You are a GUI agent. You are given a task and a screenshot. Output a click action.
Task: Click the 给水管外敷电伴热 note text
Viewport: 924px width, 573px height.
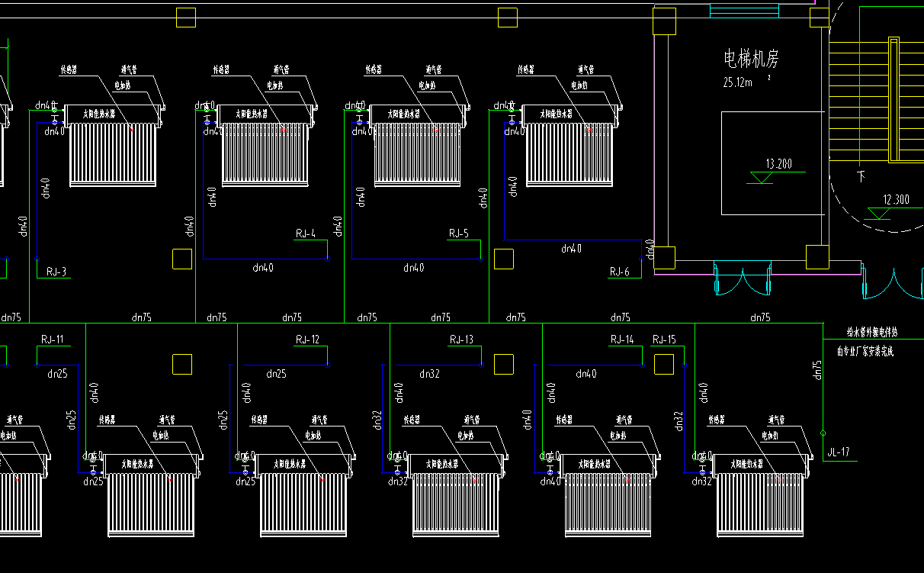pyautogui.click(x=873, y=333)
